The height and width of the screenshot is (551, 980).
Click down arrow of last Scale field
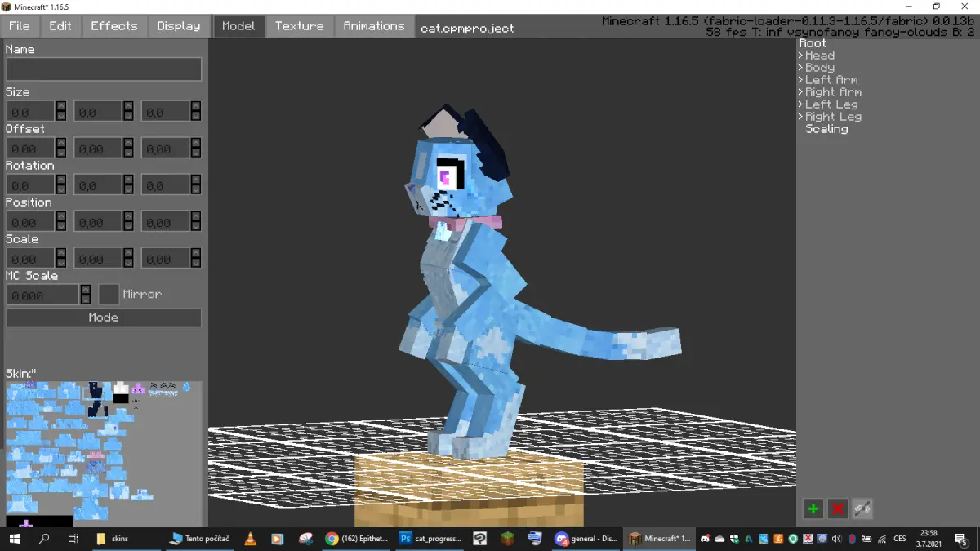tap(195, 264)
